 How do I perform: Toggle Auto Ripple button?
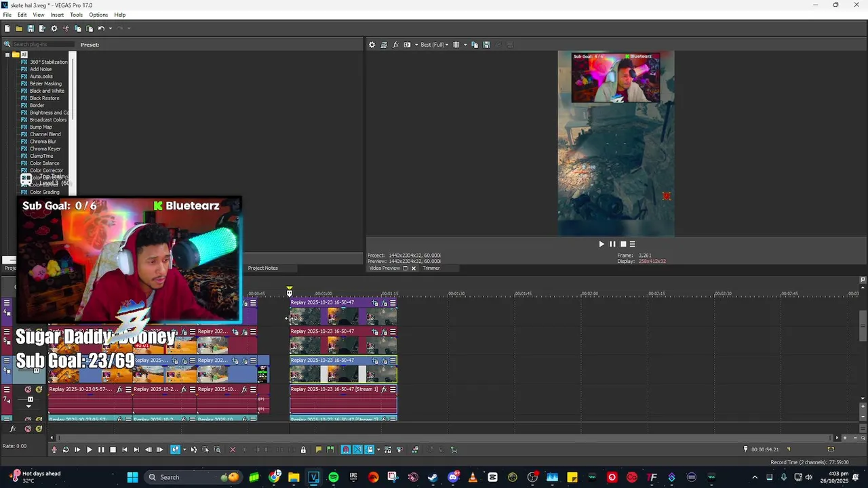370,449
